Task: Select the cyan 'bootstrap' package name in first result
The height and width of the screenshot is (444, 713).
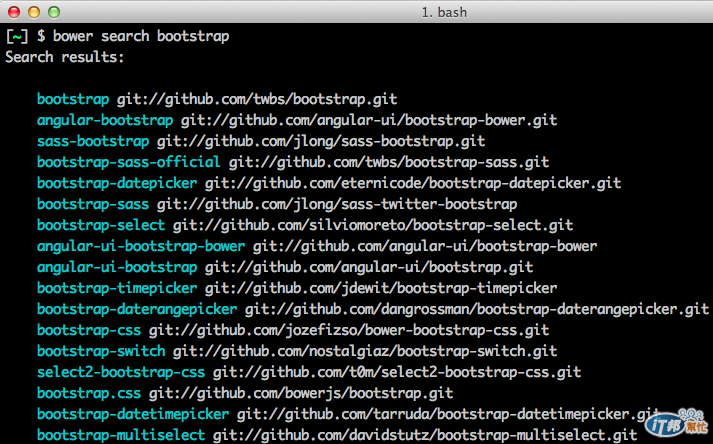Action: tap(73, 99)
